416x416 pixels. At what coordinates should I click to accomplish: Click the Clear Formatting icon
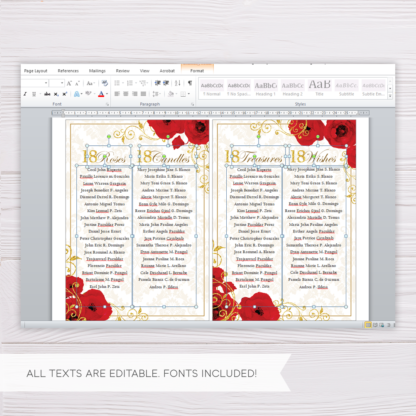tap(105, 83)
